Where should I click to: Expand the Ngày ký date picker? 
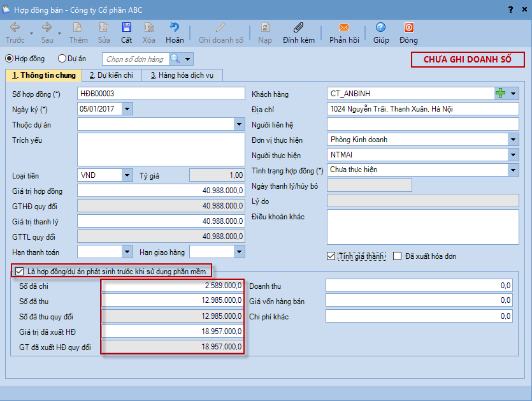[127, 109]
